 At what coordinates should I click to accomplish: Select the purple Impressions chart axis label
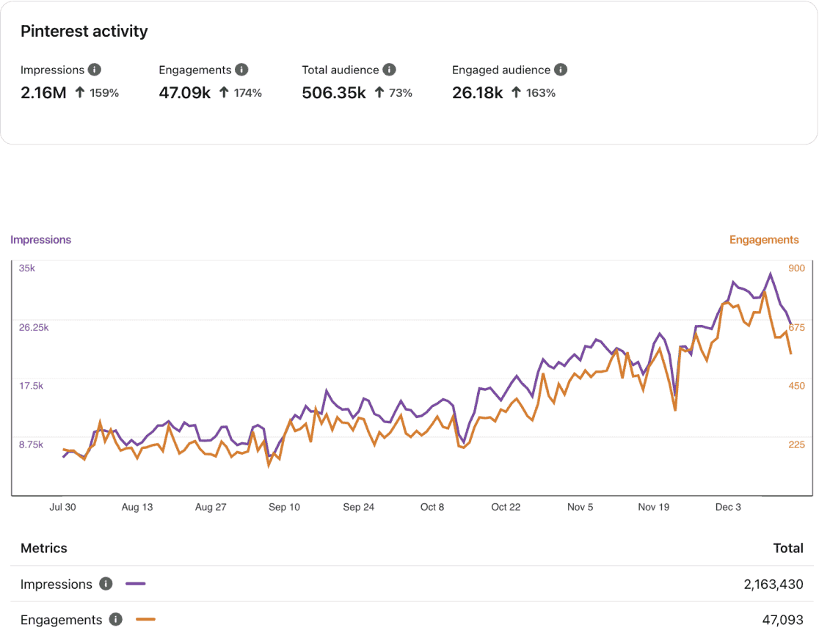pos(41,239)
